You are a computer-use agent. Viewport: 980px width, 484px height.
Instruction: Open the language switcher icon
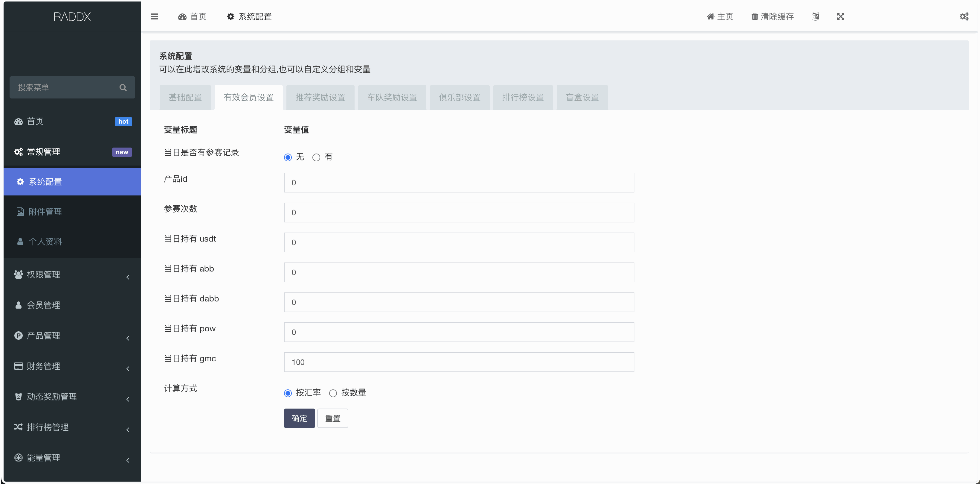point(816,16)
